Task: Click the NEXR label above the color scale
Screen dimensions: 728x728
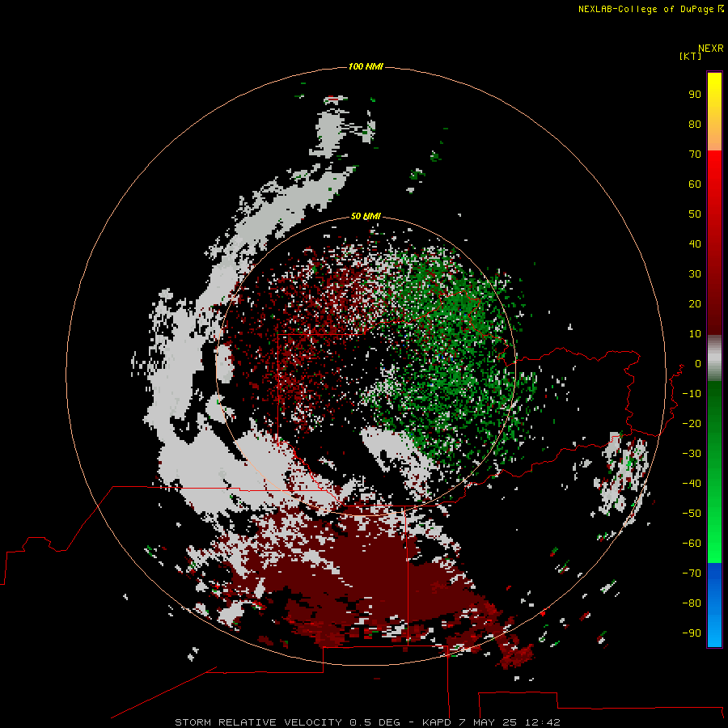Action: [x=711, y=49]
